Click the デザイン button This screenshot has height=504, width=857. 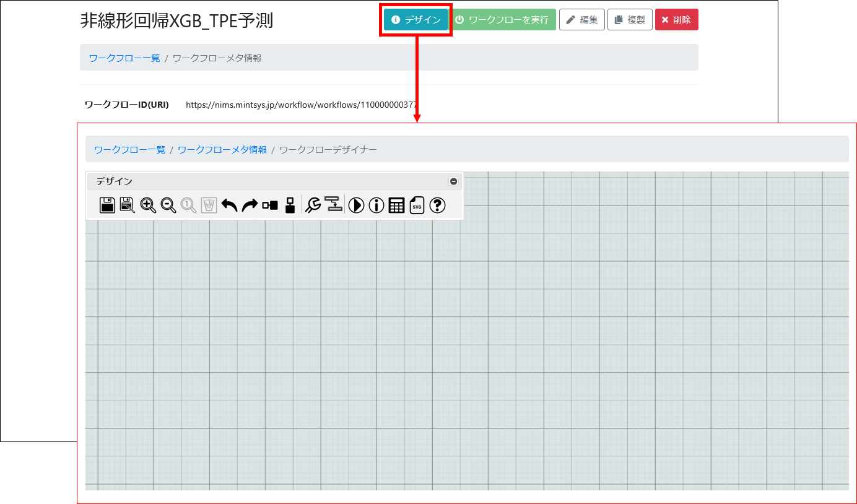click(x=415, y=20)
